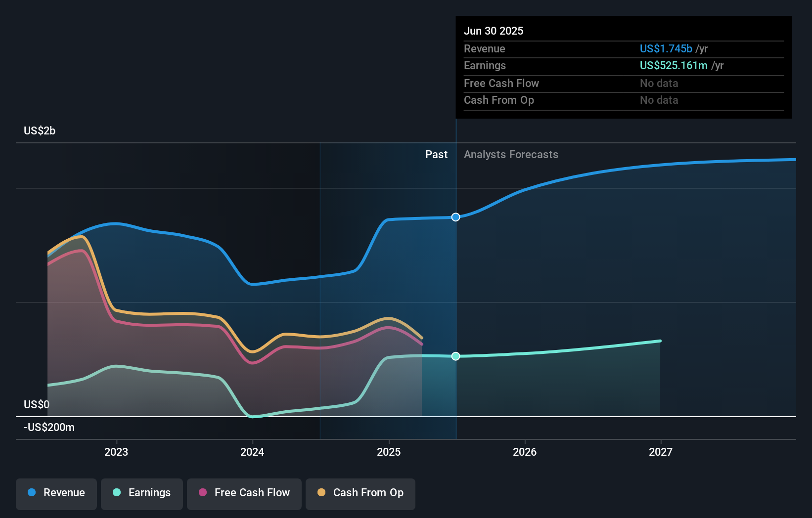Click the US$2b y-axis label
The height and width of the screenshot is (518, 812).
[x=40, y=130]
